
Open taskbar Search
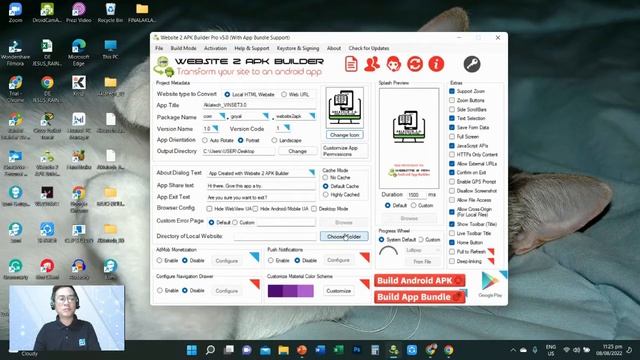click(x=210, y=350)
